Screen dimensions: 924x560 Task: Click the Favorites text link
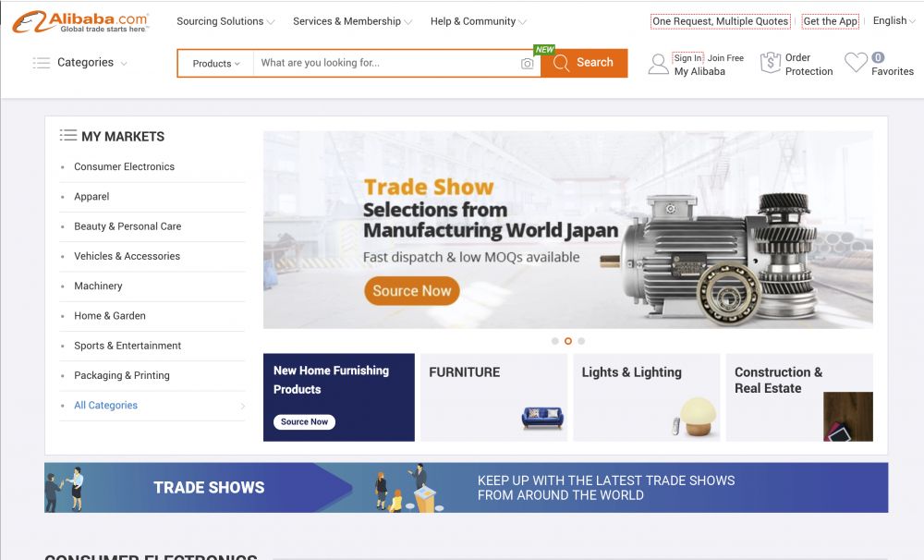click(x=893, y=71)
